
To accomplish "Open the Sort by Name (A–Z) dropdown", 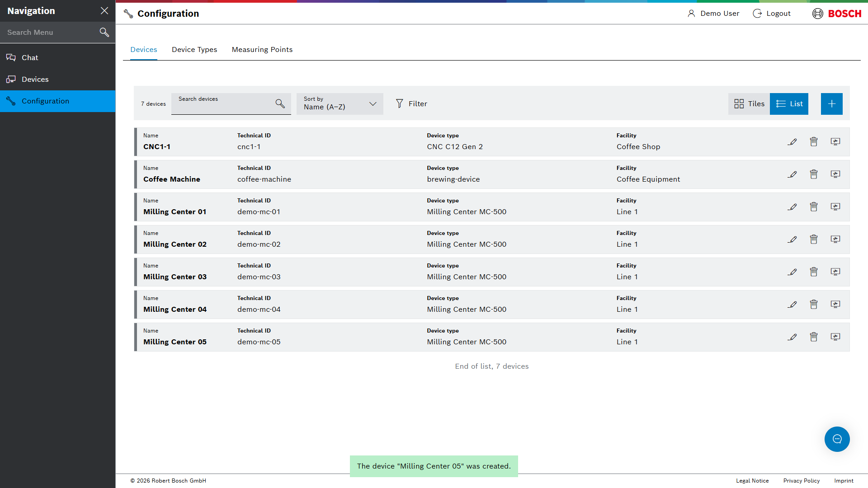I will point(340,104).
